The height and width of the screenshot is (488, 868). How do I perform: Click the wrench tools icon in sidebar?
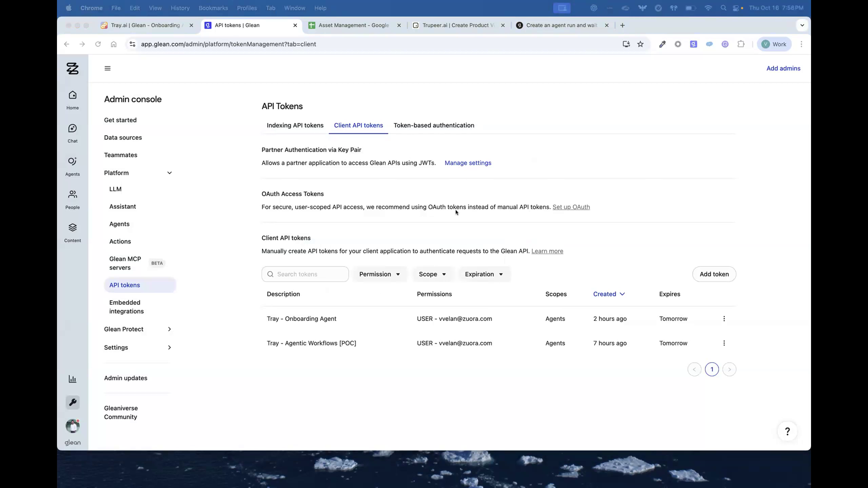(x=73, y=402)
